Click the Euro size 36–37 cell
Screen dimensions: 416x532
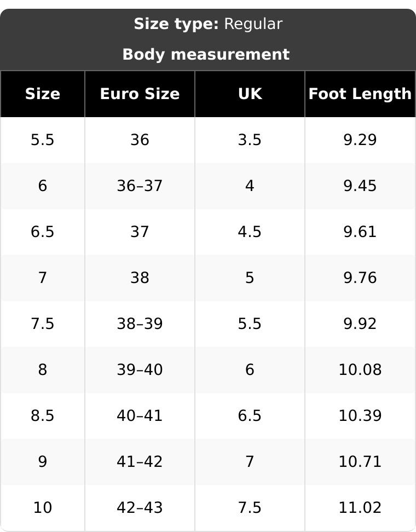click(140, 186)
